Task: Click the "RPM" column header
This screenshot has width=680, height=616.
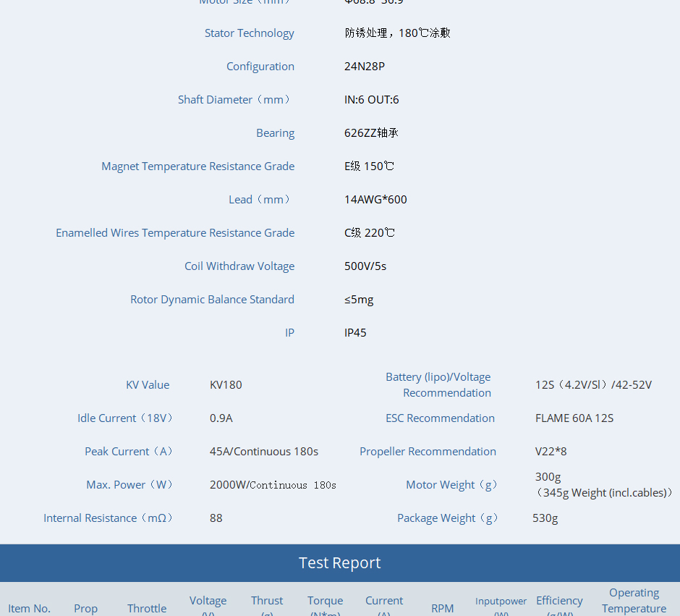Action: [x=442, y=609]
